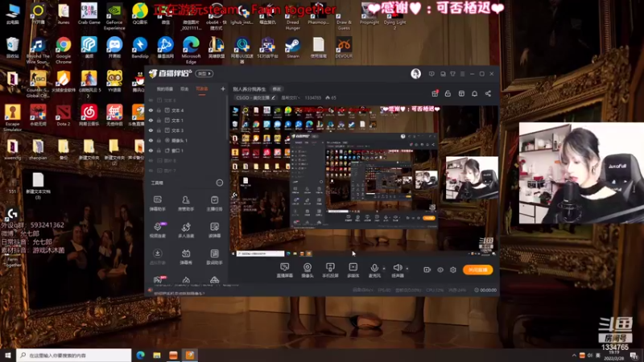Open the mode switch pill beside app logo

(204, 73)
